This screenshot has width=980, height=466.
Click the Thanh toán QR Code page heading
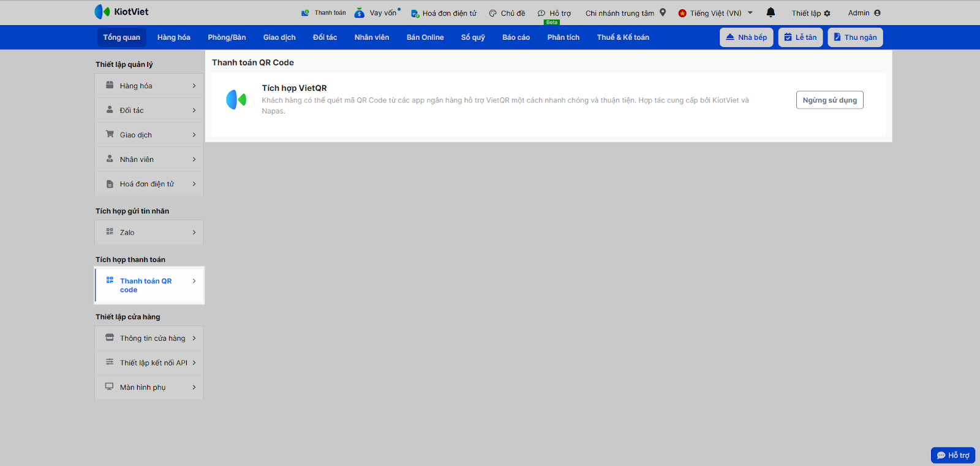click(253, 63)
